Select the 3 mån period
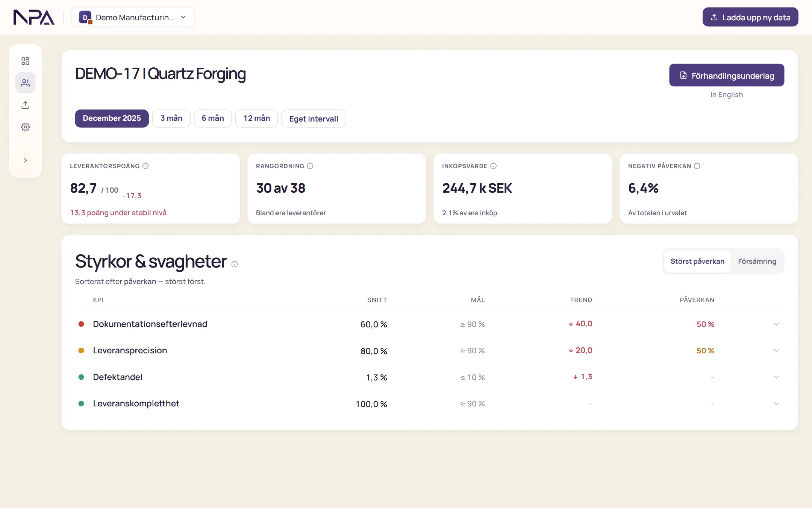The image size is (812, 508). pyautogui.click(x=171, y=119)
